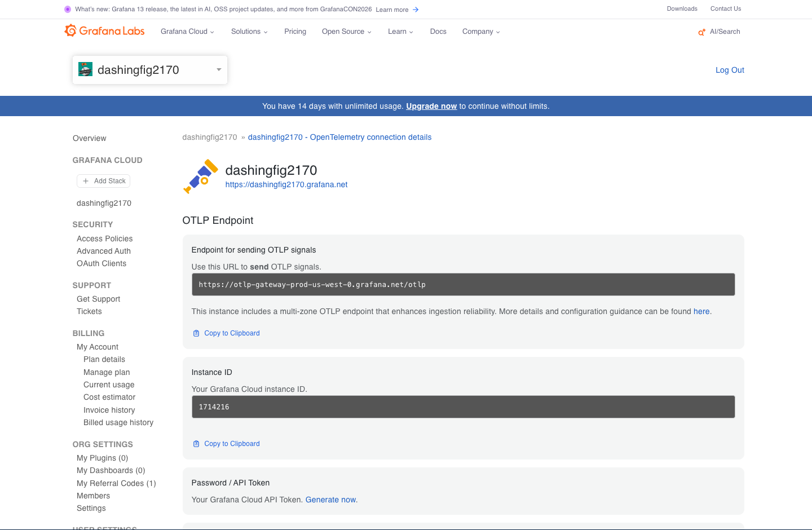
Task: Click the Instance ID field showing 1714216
Action: point(464,407)
